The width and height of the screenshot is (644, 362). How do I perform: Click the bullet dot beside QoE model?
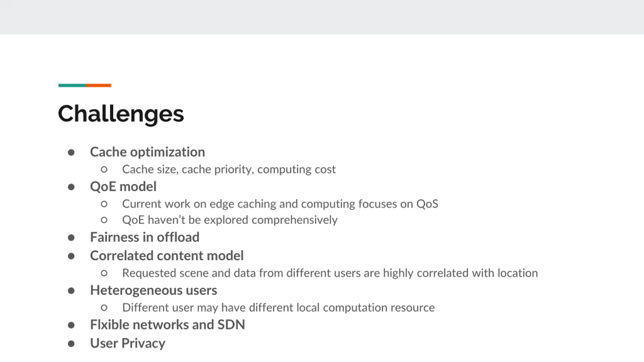click(71, 187)
